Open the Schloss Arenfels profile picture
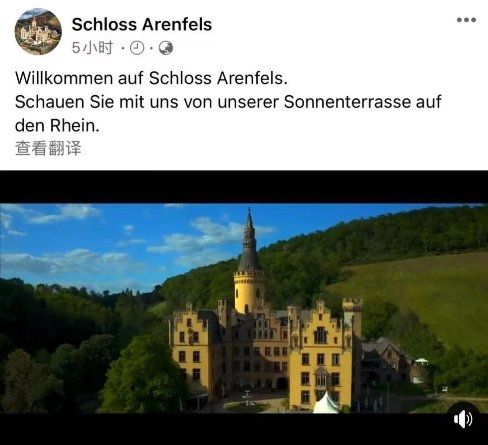The width and height of the screenshot is (488, 445). coord(38,31)
